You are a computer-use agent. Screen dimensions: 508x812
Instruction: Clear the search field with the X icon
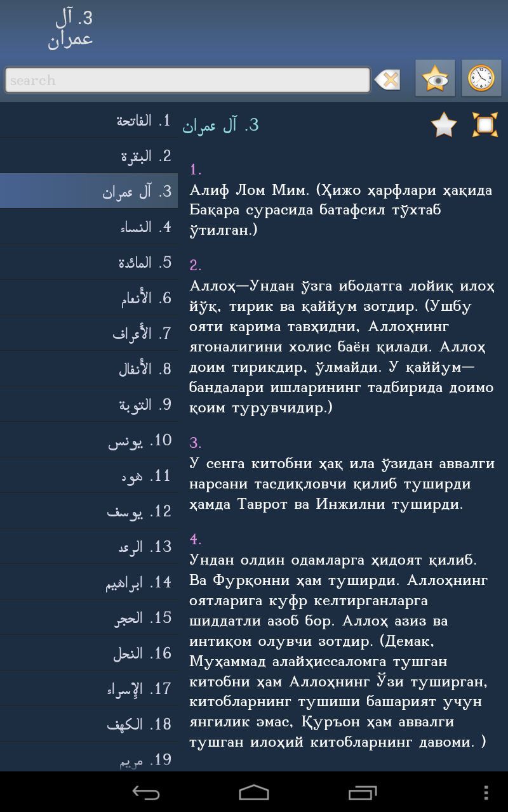coord(387,80)
